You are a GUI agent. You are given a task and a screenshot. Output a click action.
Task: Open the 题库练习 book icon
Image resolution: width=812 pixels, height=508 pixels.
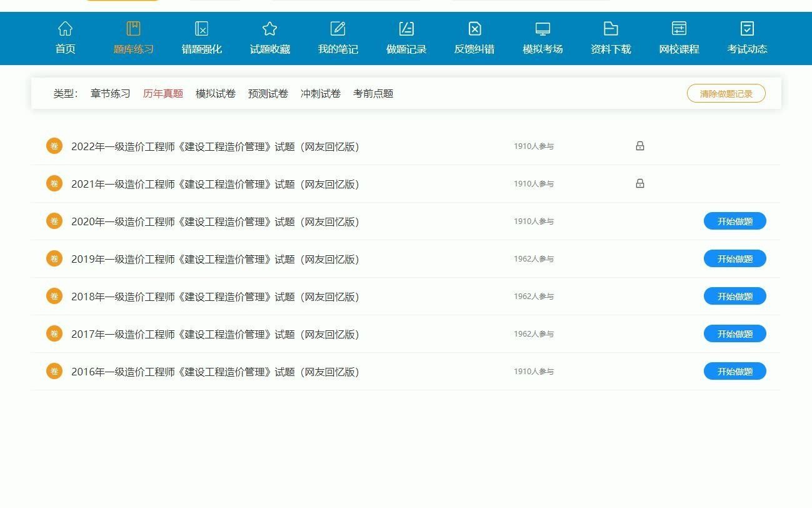pyautogui.click(x=133, y=28)
